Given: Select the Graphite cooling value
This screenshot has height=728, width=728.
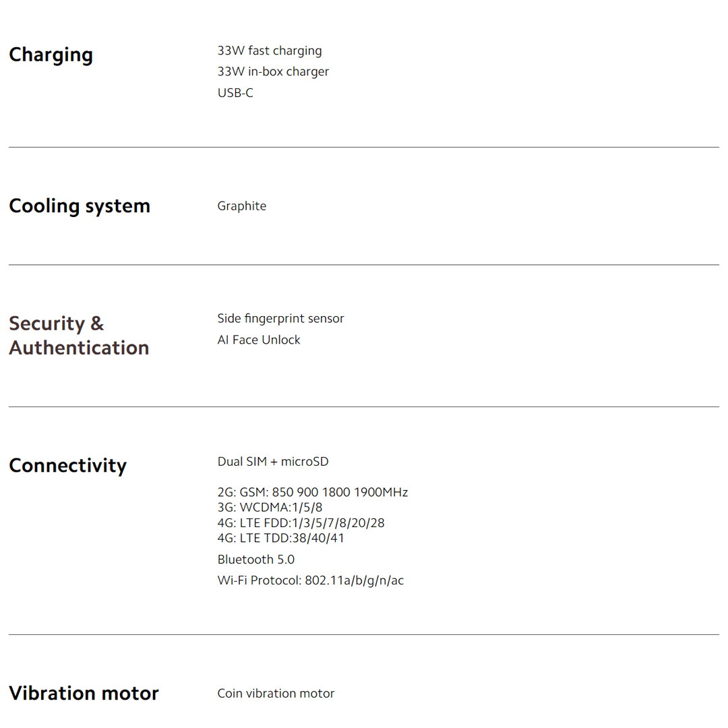Looking at the screenshot, I should (241, 206).
